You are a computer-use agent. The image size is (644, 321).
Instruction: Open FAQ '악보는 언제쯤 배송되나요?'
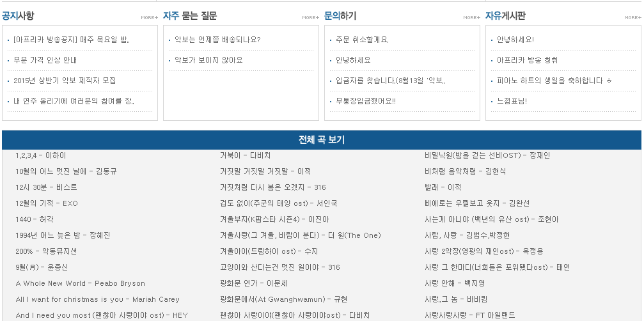click(x=217, y=40)
